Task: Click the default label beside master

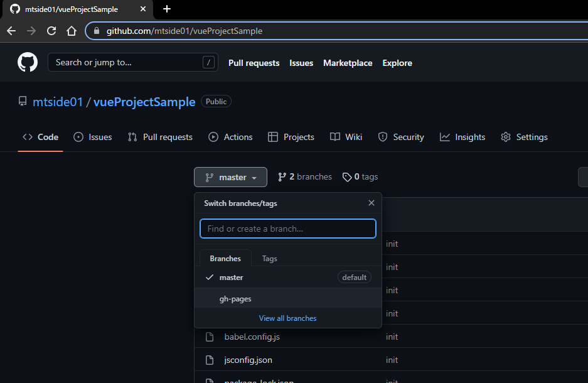Action: coord(355,278)
